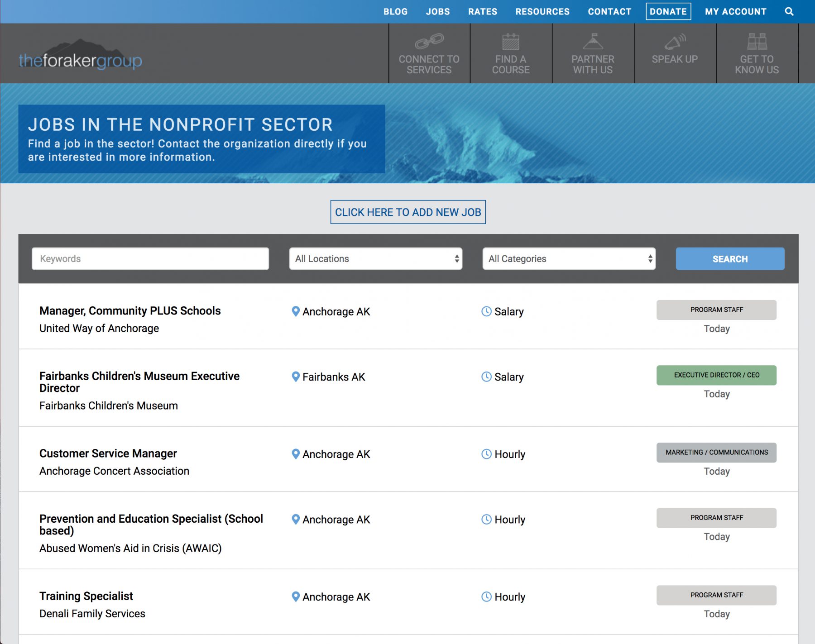Click Program Staff tag for Denali Family Services
This screenshot has height=644, width=815.
click(x=716, y=595)
